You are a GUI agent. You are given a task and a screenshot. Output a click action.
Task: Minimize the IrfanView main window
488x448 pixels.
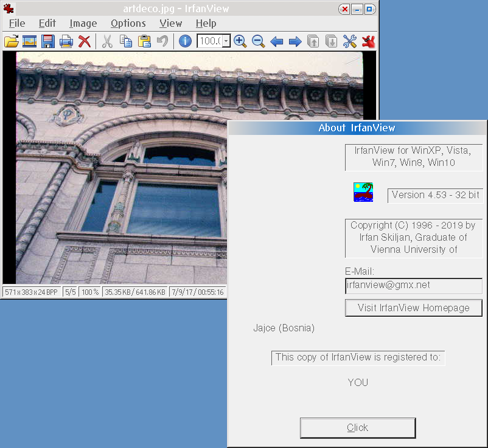coord(357,9)
